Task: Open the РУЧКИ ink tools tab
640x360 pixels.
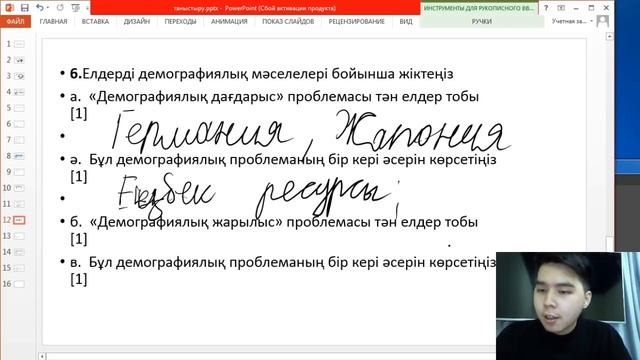Action: click(x=482, y=21)
